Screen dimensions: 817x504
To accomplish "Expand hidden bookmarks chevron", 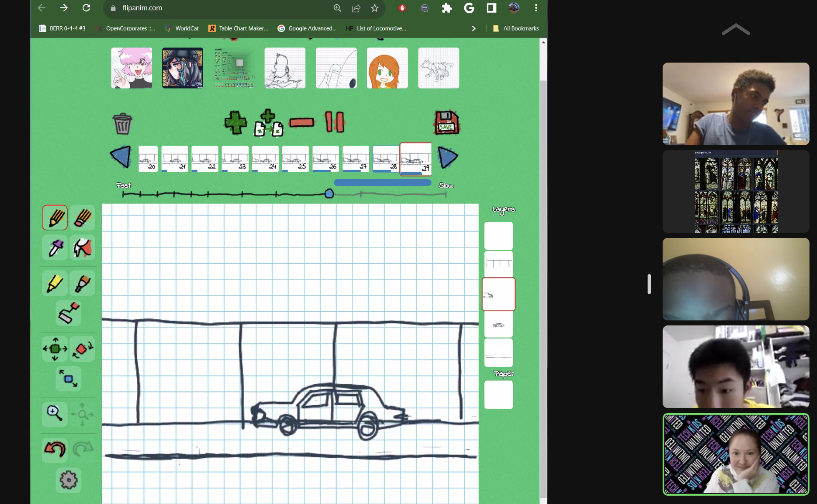I will click(474, 28).
